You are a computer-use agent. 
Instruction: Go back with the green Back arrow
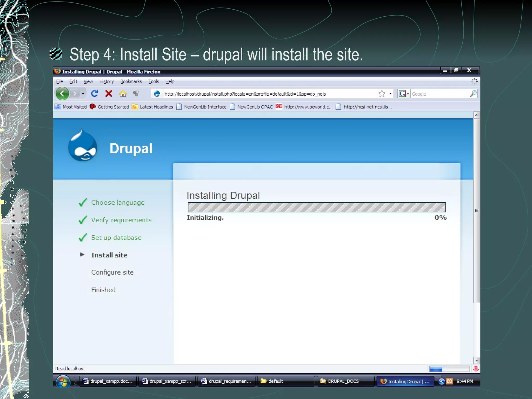[62, 94]
